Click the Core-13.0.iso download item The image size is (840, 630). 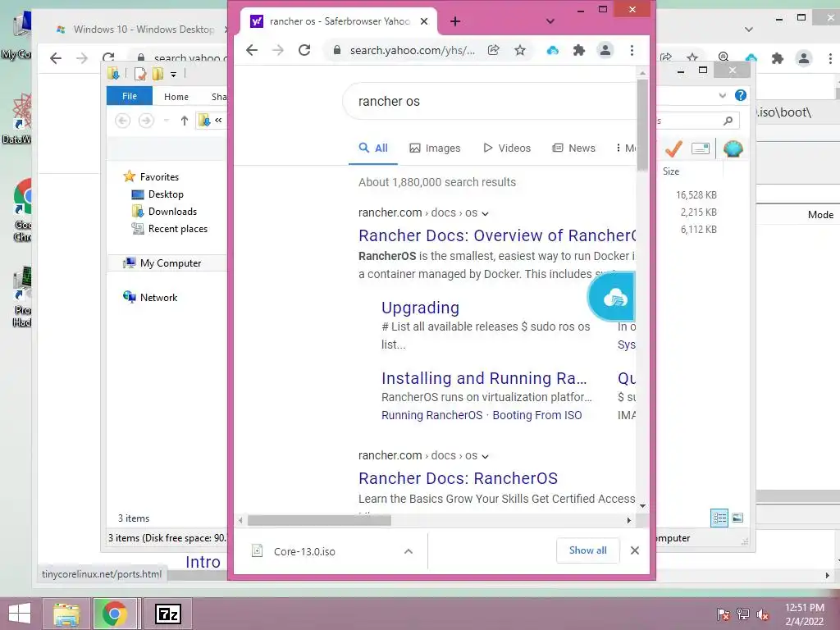pyautogui.click(x=304, y=551)
